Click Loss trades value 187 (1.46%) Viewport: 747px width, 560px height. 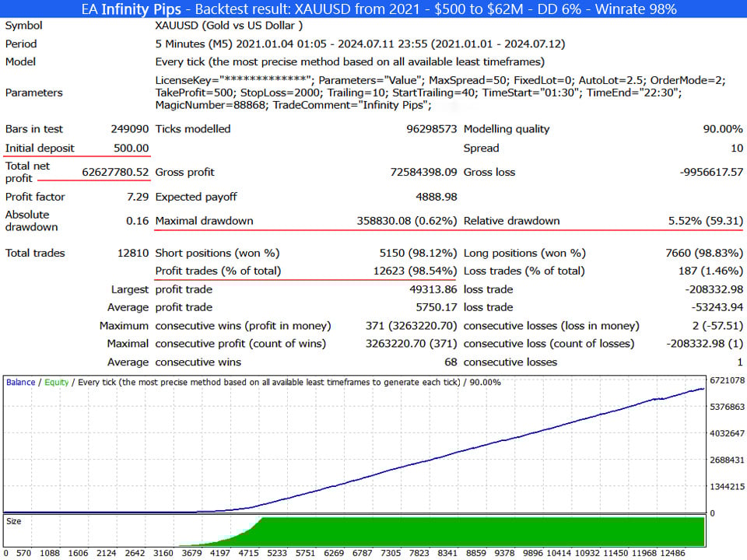[710, 271]
